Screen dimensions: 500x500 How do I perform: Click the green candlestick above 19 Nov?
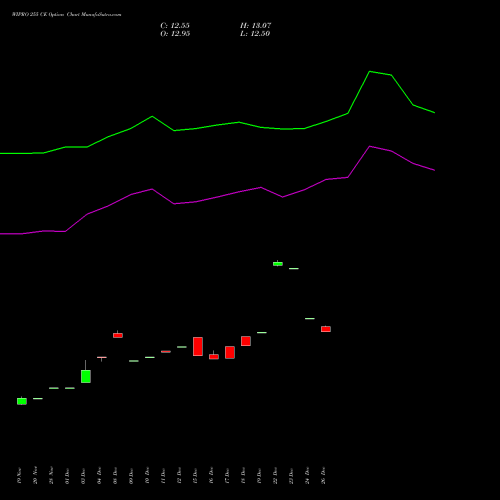pos(22,401)
